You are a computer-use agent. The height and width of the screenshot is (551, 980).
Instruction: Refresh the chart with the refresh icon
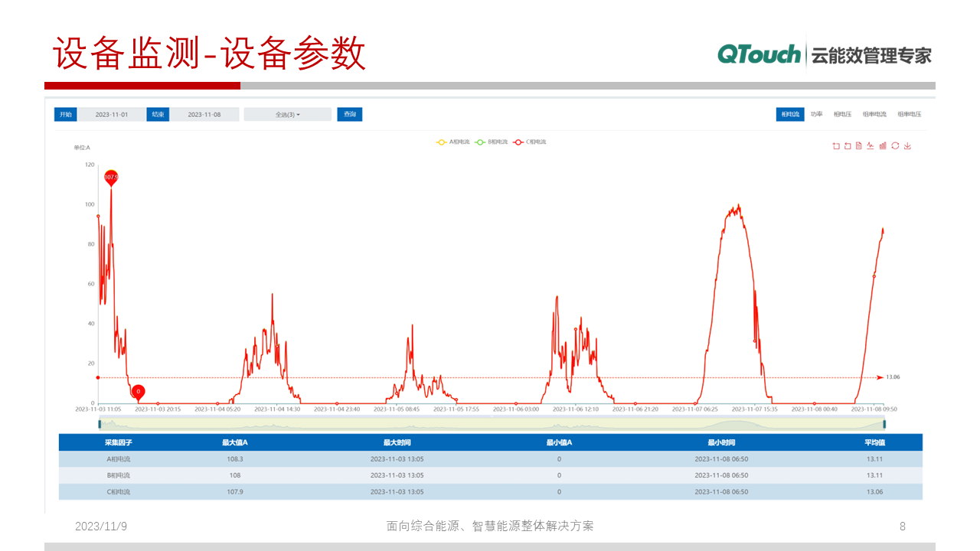(x=894, y=145)
